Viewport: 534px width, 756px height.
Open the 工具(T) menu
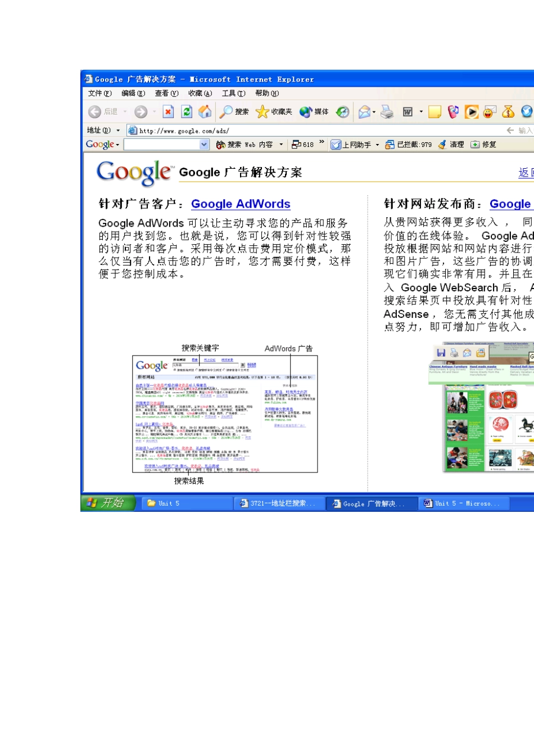[x=233, y=93]
